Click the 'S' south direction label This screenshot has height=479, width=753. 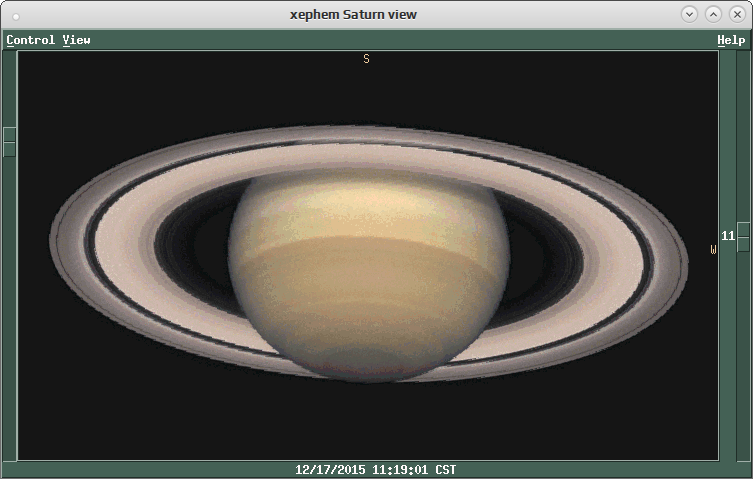click(366, 59)
